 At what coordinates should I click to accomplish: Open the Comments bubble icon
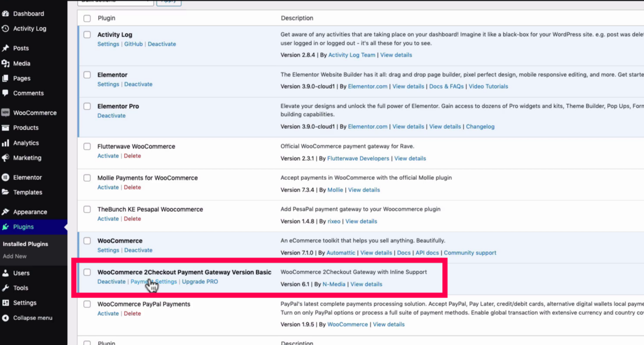(x=6, y=93)
